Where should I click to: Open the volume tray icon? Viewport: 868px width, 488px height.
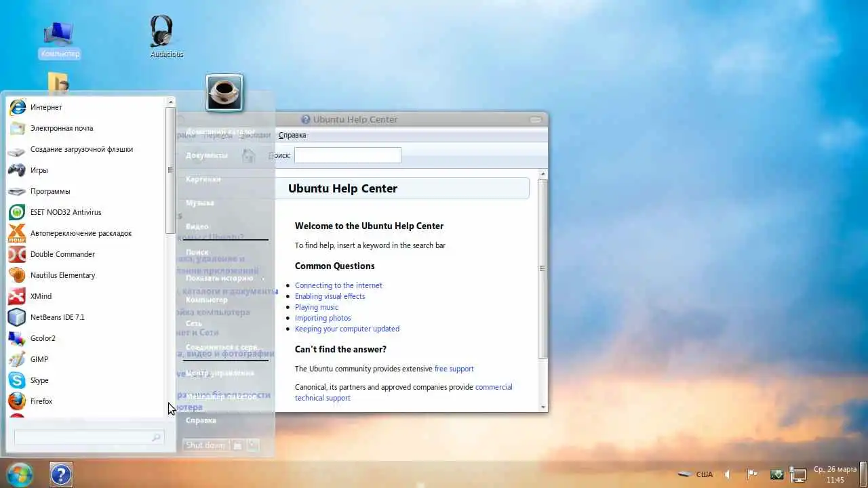727,474
